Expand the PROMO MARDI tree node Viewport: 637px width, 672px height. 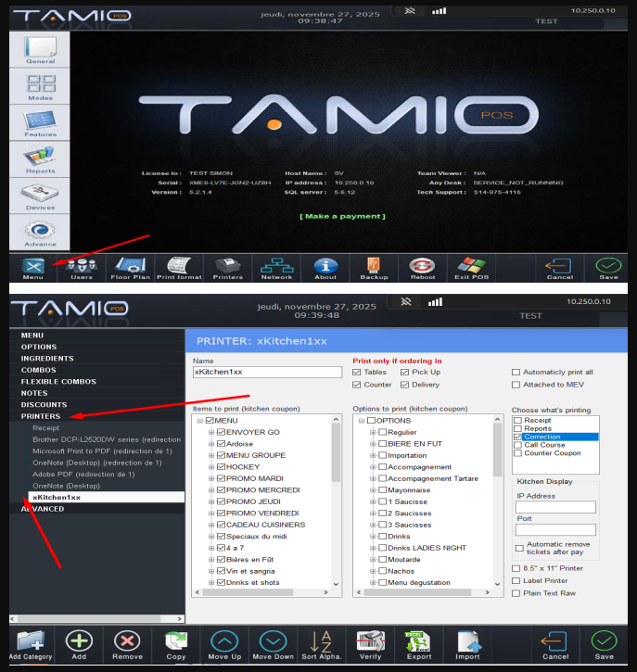(211, 478)
